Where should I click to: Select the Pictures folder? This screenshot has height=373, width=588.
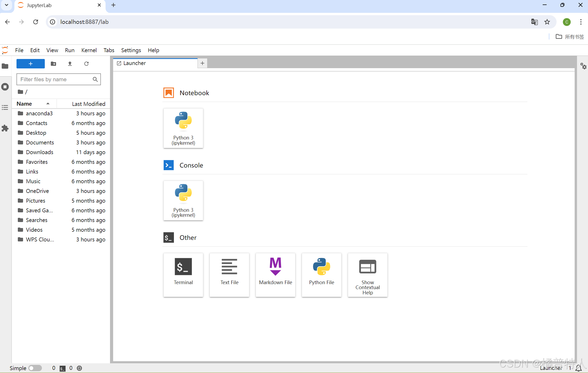pos(61,201)
